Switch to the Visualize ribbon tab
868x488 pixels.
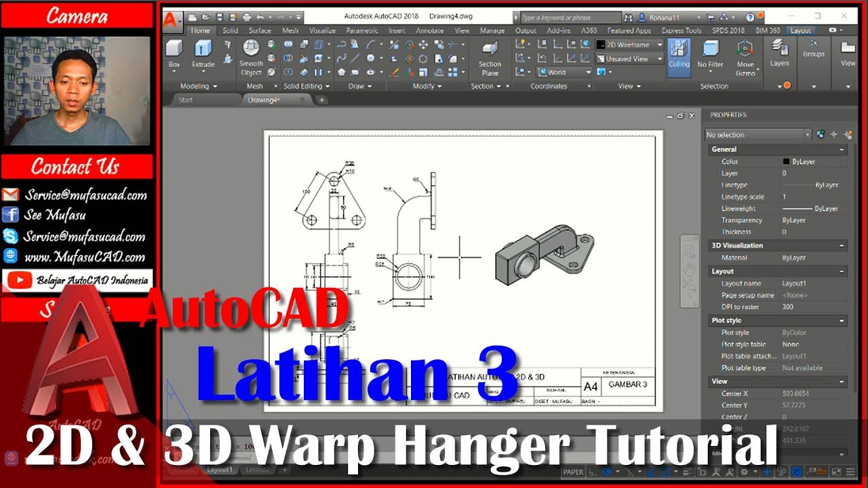point(323,30)
